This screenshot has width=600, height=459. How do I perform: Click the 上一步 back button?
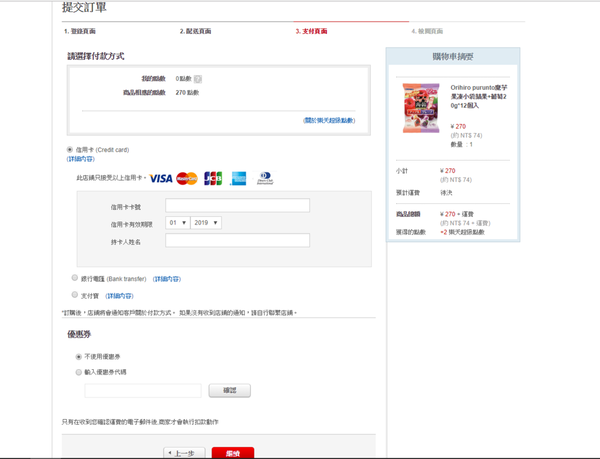point(183,453)
